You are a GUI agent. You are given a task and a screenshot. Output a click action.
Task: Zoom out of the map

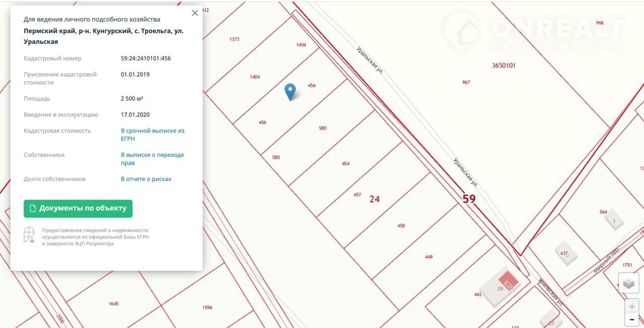(x=632, y=319)
